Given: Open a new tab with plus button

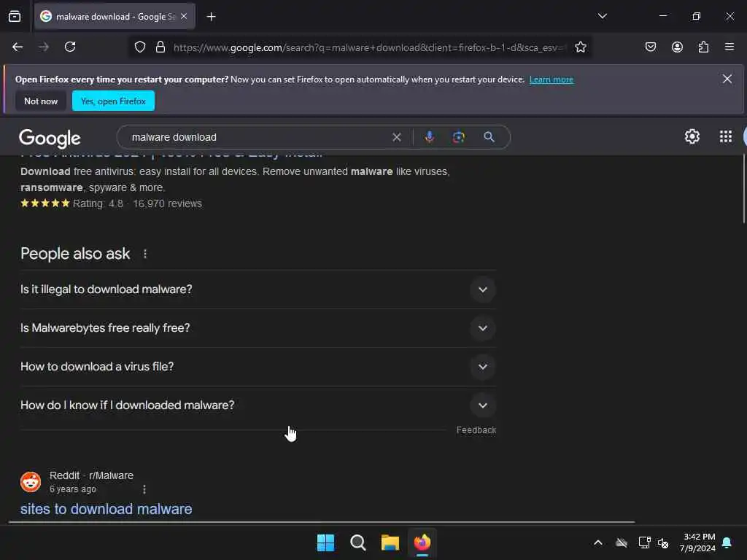Looking at the screenshot, I should [x=211, y=17].
